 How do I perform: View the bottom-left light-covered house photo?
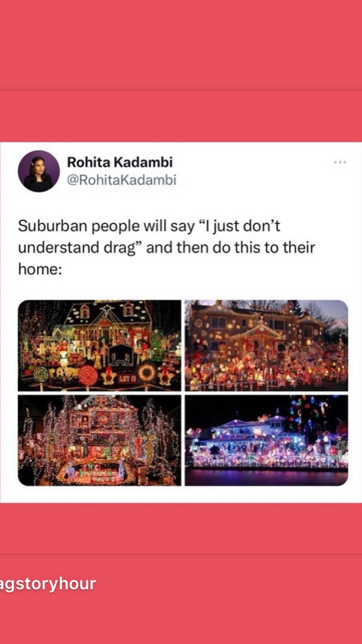pyautogui.click(x=99, y=440)
